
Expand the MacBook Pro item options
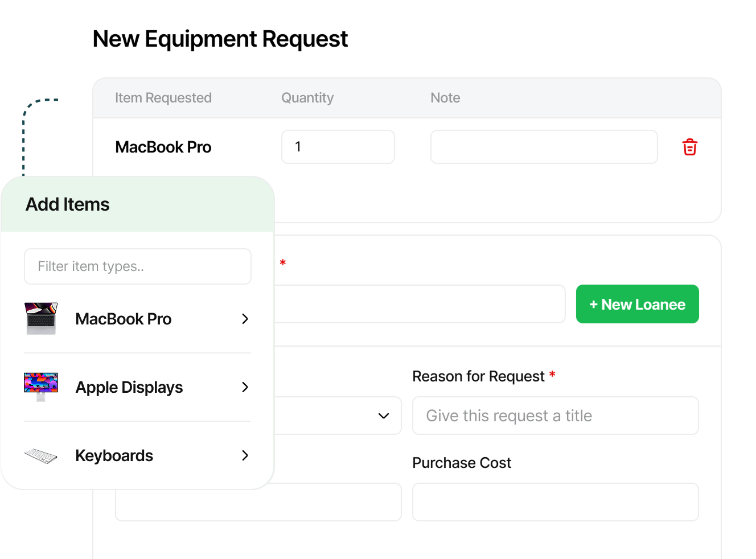pos(245,319)
